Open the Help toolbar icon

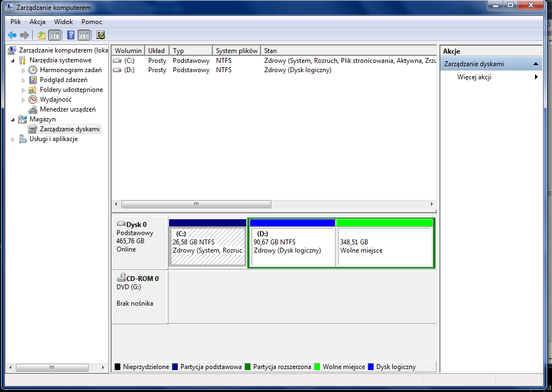pos(71,35)
